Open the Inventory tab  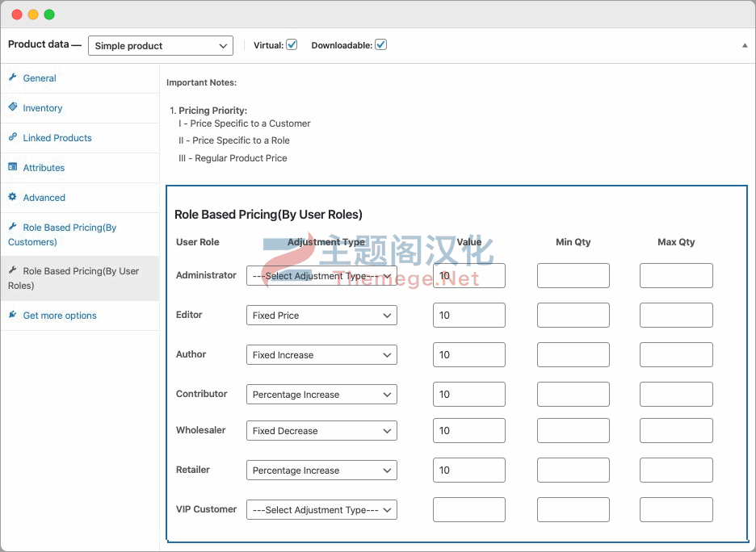click(x=80, y=108)
